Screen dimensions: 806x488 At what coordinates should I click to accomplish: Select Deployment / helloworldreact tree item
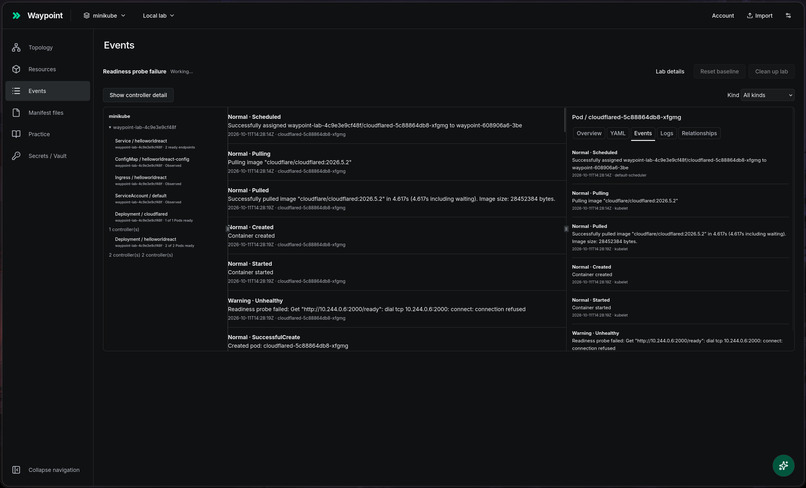click(155, 242)
